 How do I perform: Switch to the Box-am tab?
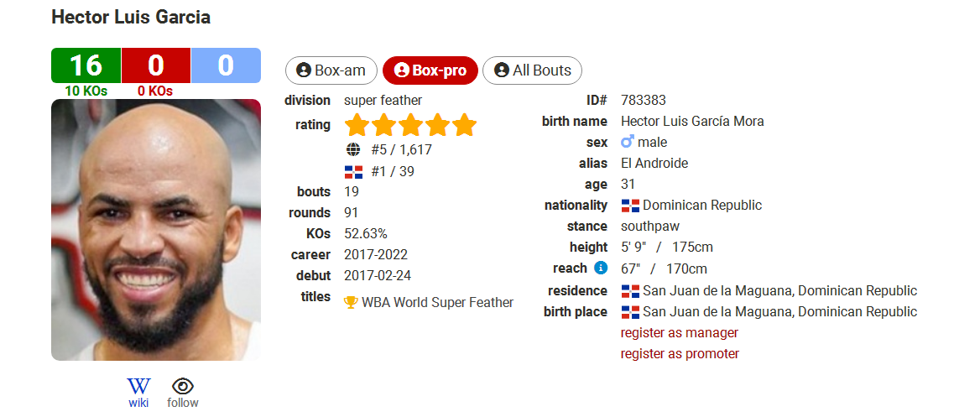[331, 70]
